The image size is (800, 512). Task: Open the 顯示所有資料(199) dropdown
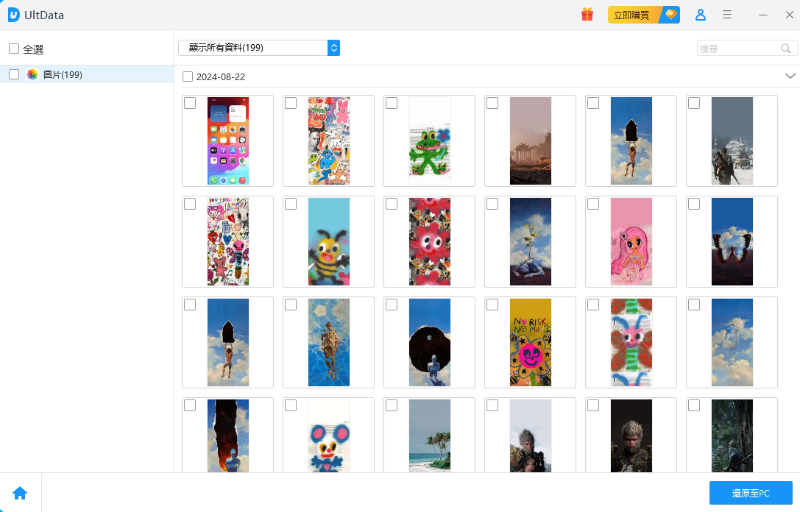[x=259, y=48]
